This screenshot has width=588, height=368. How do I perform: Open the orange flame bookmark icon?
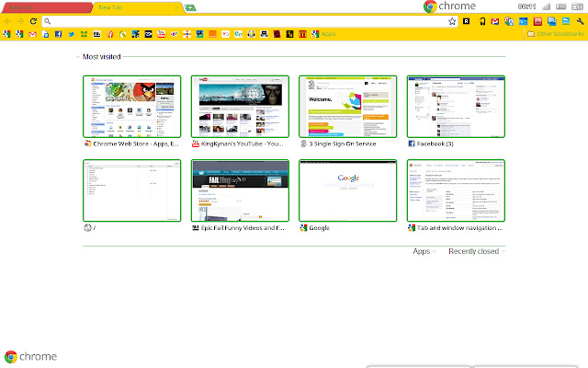tap(110, 34)
